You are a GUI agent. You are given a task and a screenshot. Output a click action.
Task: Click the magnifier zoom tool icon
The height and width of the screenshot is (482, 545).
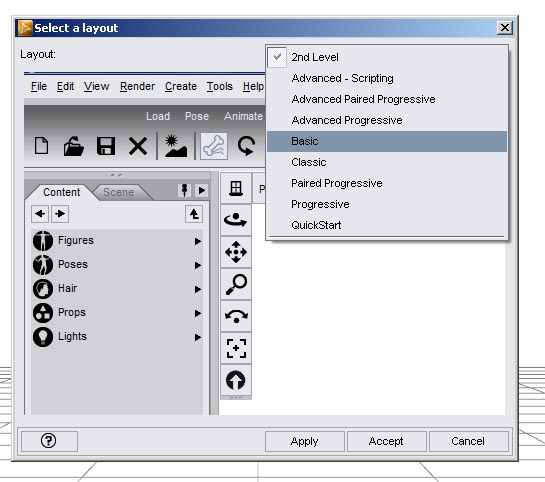click(236, 284)
